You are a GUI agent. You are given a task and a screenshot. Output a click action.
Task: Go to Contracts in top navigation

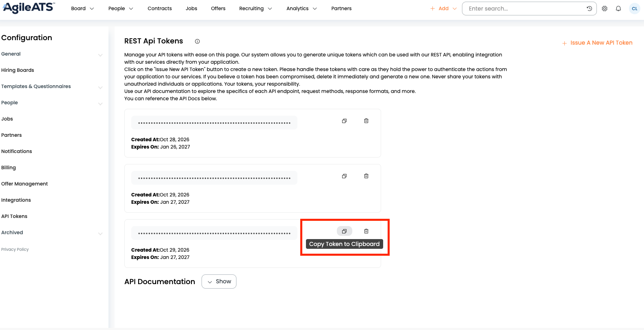[160, 9]
